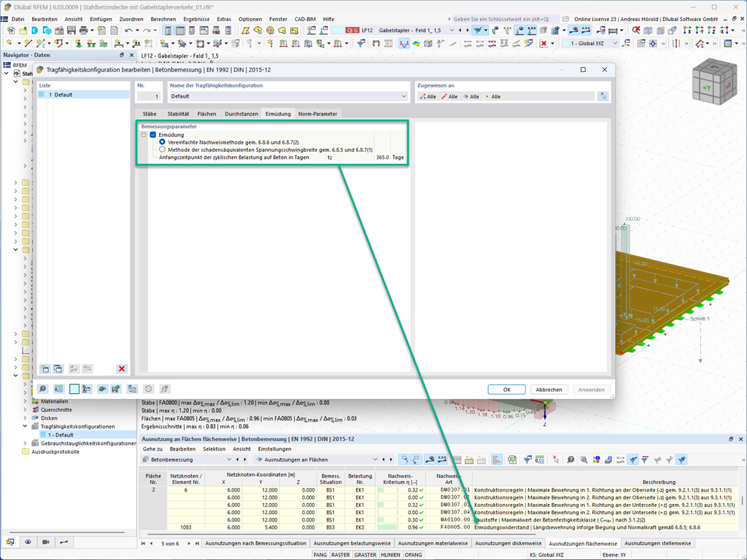Click view in X direction icon

pyautogui.click(x=687, y=31)
